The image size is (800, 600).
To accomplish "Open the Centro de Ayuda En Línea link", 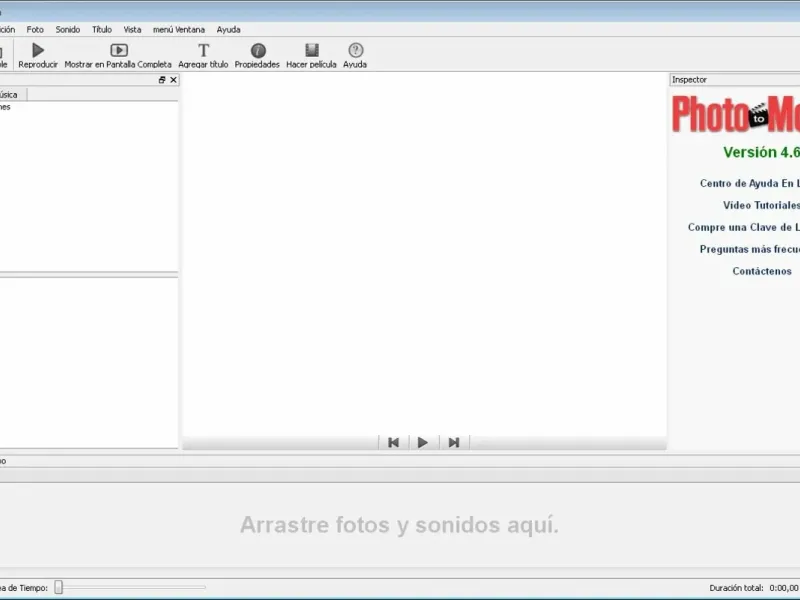I will (x=749, y=183).
